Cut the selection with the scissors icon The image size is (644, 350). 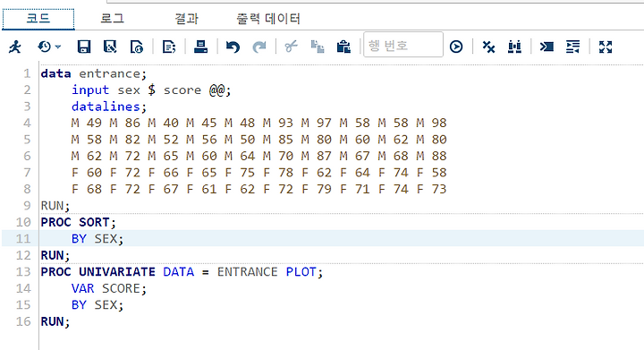pyautogui.click(x=292, y=47)
